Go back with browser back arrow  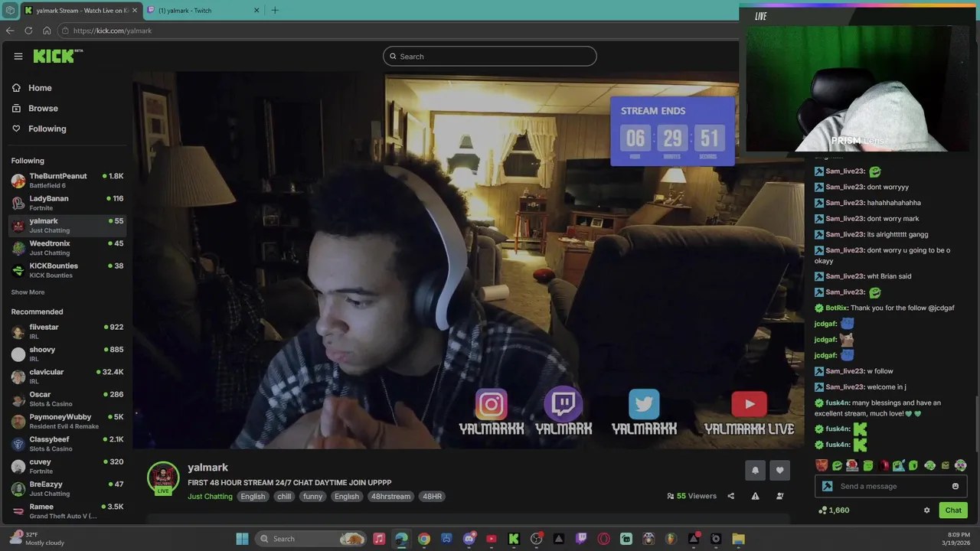10,31
